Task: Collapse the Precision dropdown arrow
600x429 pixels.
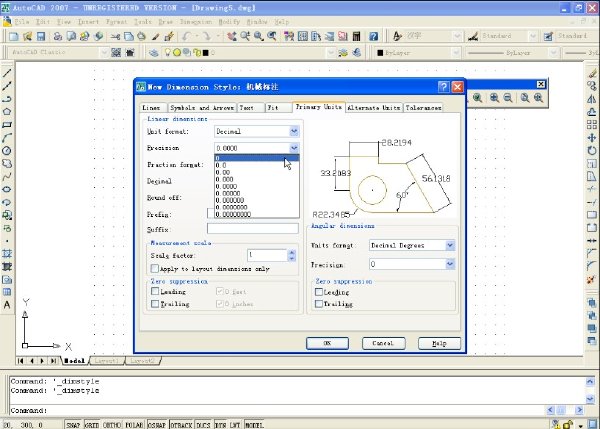Action: (x=293, y=148)
